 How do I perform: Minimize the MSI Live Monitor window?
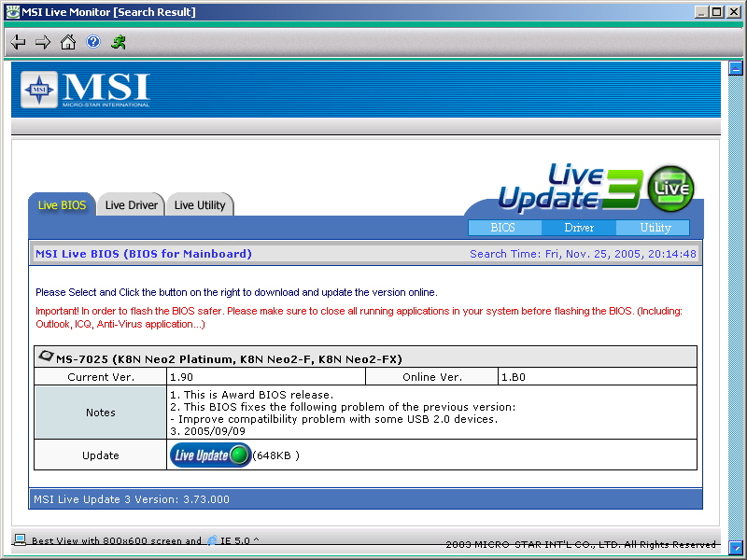point(700,12)
